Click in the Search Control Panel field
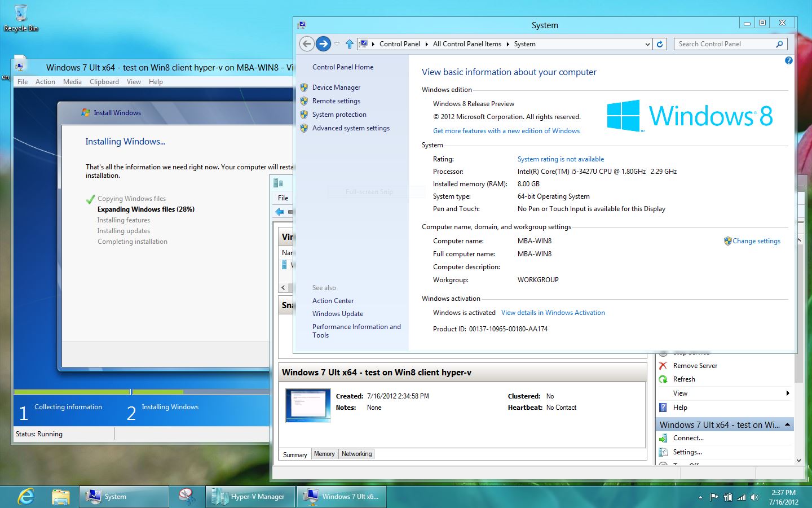 [725, 44]
